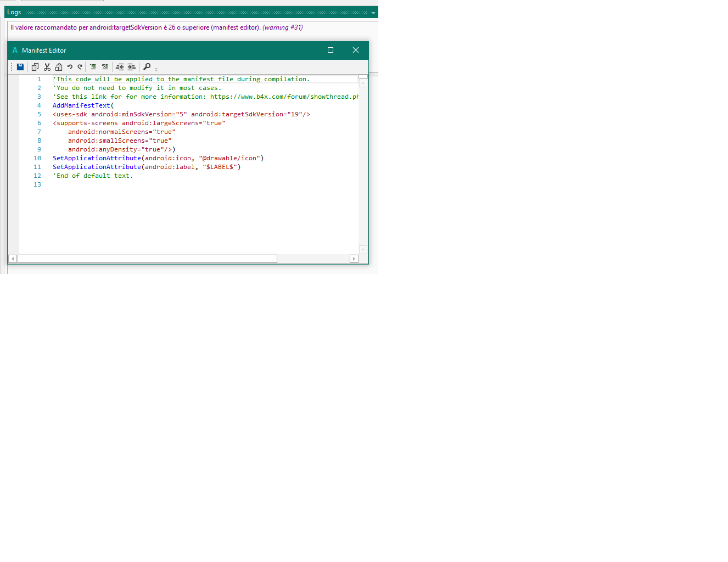Click the SetApplicationAttribute android:label line
The height and width of the screenshot is (562, 728).
147,167
